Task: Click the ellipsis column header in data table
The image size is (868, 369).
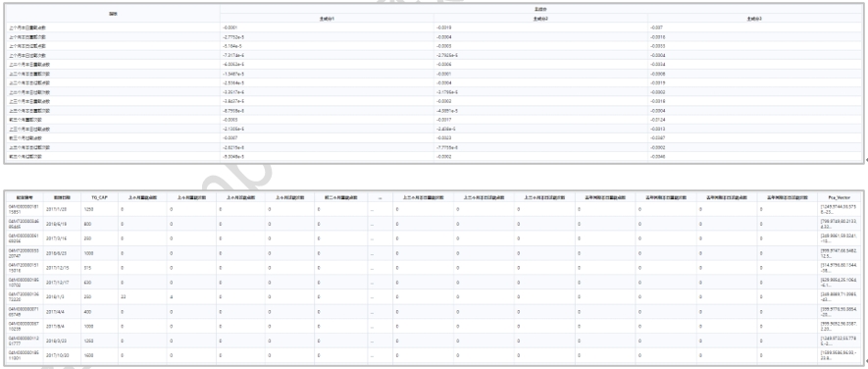Action: click(381, 197)
